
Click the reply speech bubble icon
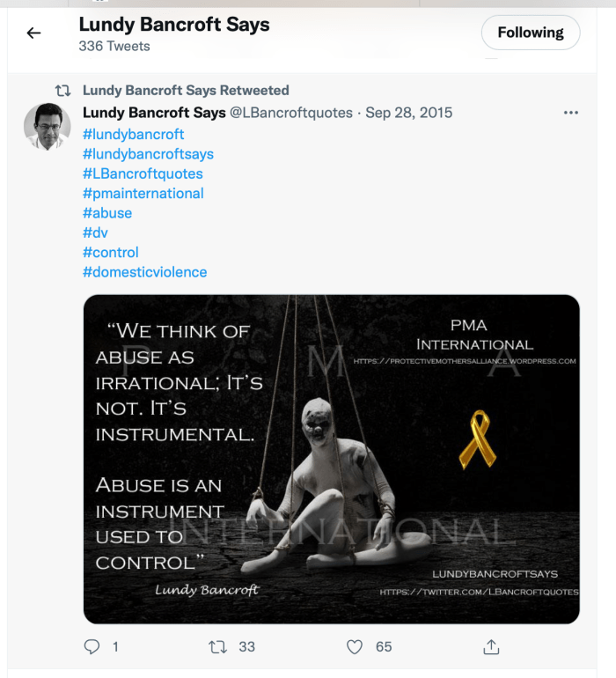coord(92,647)
